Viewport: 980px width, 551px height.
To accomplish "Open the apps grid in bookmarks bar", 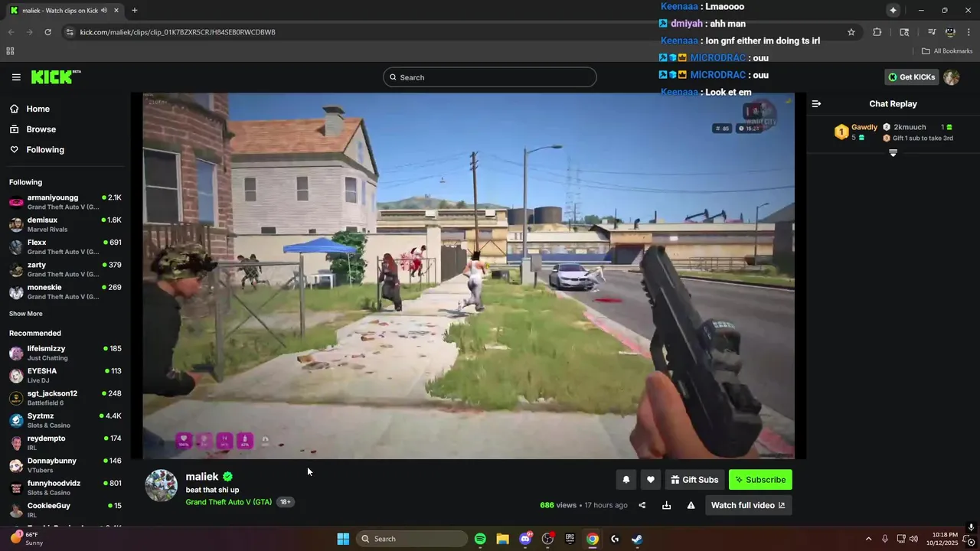I will (10, 51).
